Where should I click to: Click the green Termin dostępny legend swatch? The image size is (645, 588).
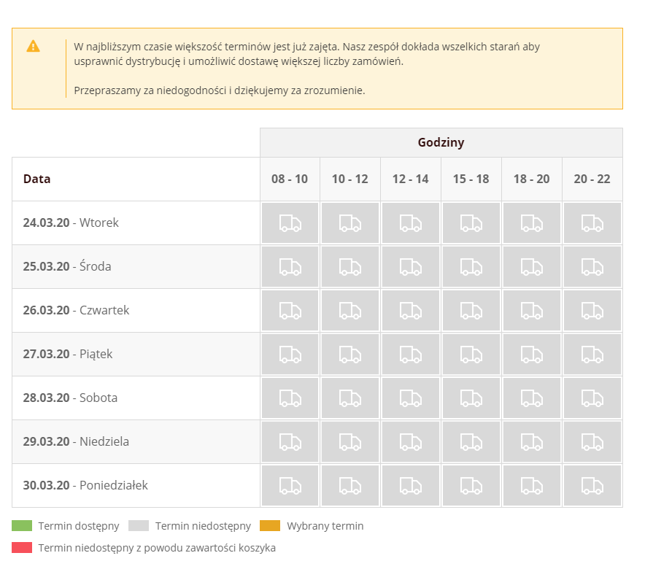pos(22,525)
